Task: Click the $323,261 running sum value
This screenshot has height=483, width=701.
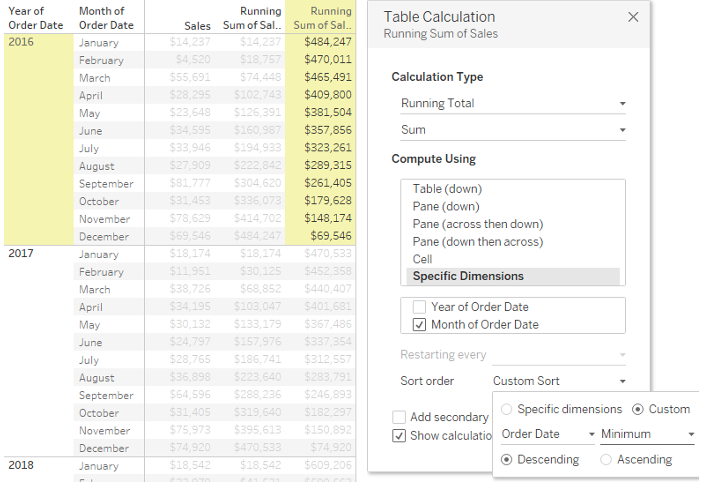Action: pos(328,148)
